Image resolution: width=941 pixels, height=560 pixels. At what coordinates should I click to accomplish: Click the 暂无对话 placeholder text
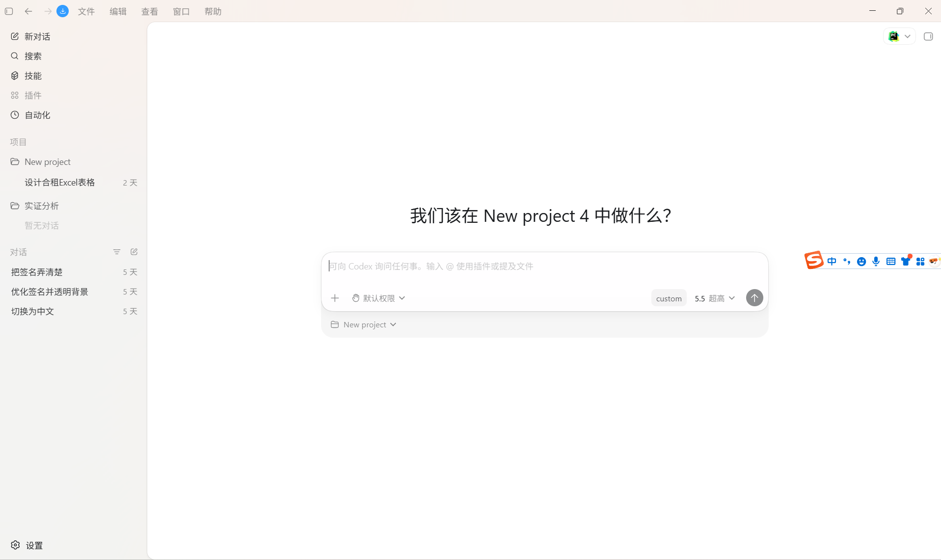[42, 225]
